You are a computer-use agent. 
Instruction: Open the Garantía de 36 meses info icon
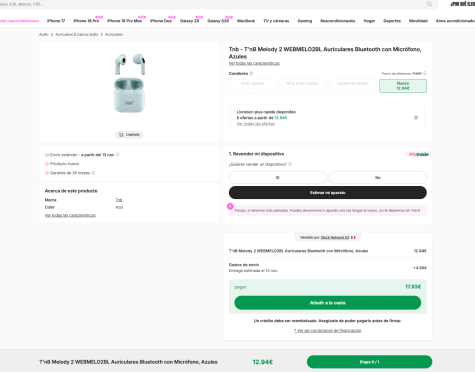[93, 173]
